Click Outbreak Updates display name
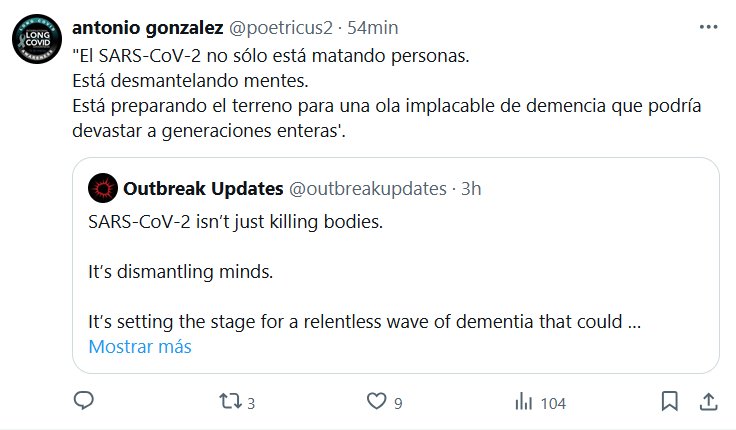 coord(202,187)
